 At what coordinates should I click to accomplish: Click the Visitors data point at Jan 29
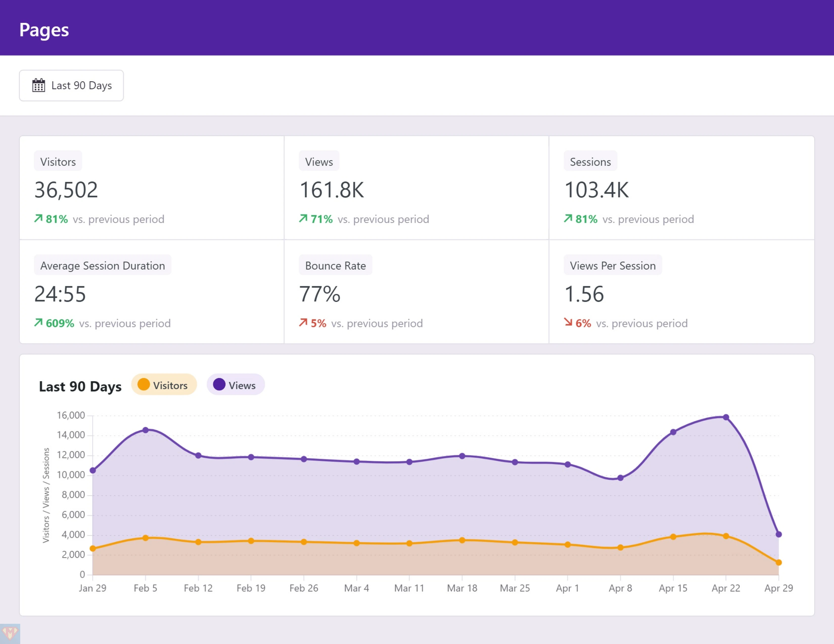coord(93,549)
